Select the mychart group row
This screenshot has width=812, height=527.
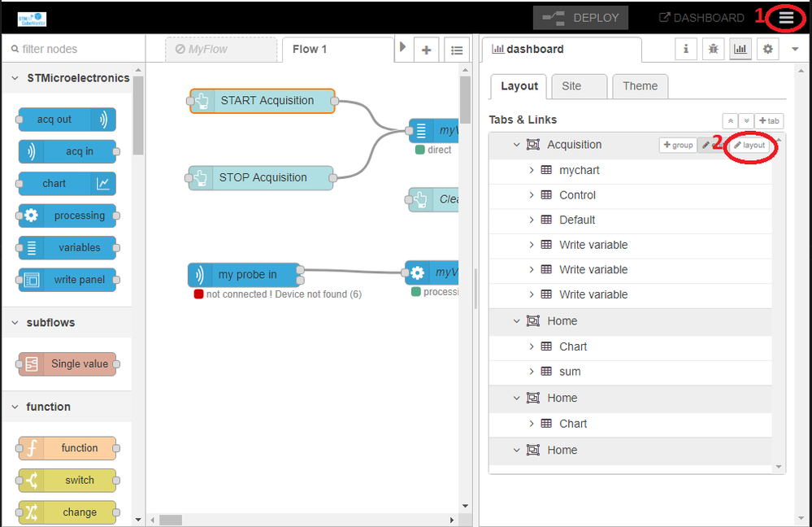tap(630, 171)
